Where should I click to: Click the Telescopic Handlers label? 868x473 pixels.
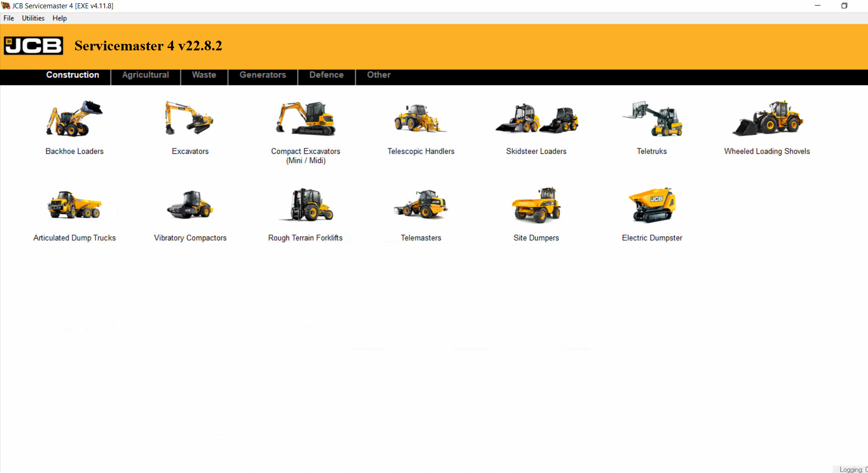[421, 151]
